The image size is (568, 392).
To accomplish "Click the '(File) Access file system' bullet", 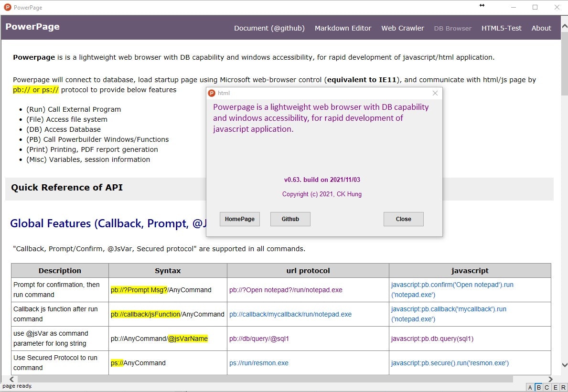I will (x=67, y=119).
